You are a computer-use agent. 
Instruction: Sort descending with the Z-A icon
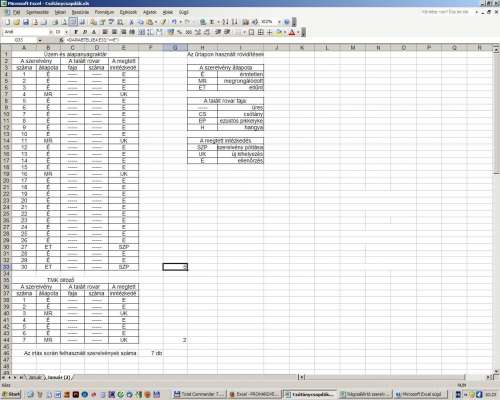point(234,22)
